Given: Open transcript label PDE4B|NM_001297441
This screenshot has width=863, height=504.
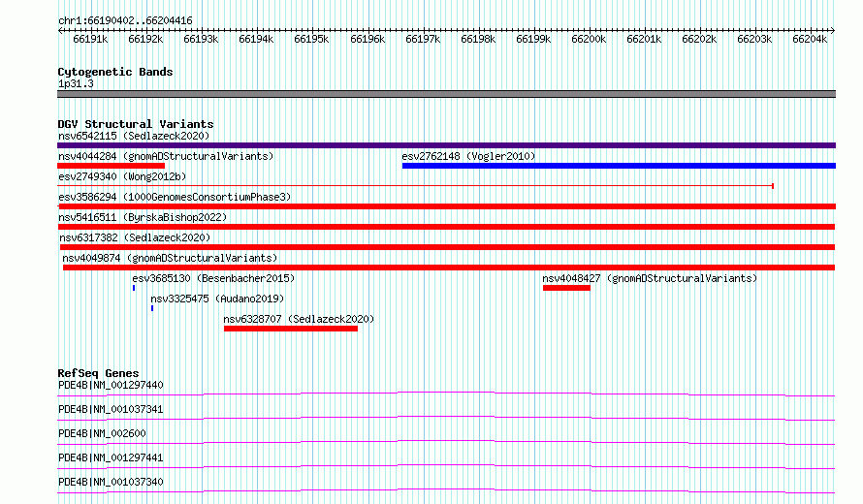Looking at the screenshot, I should coord(111,457).
